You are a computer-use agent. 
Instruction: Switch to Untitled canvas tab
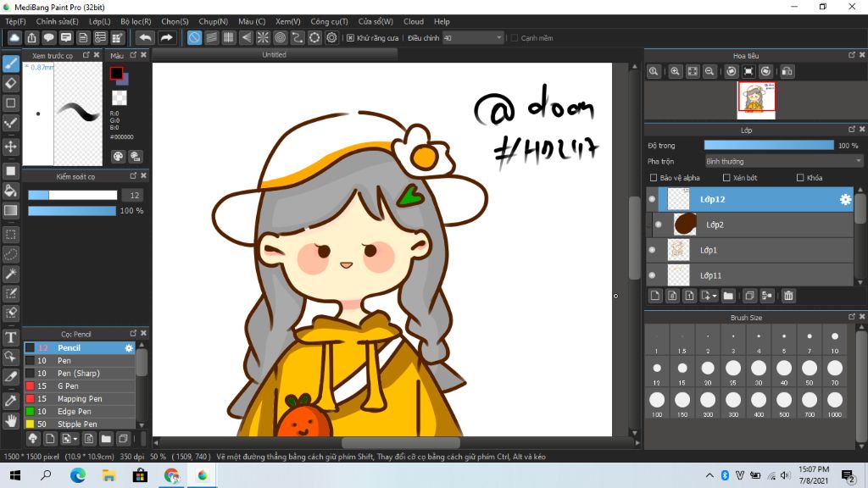click(274, 55)
